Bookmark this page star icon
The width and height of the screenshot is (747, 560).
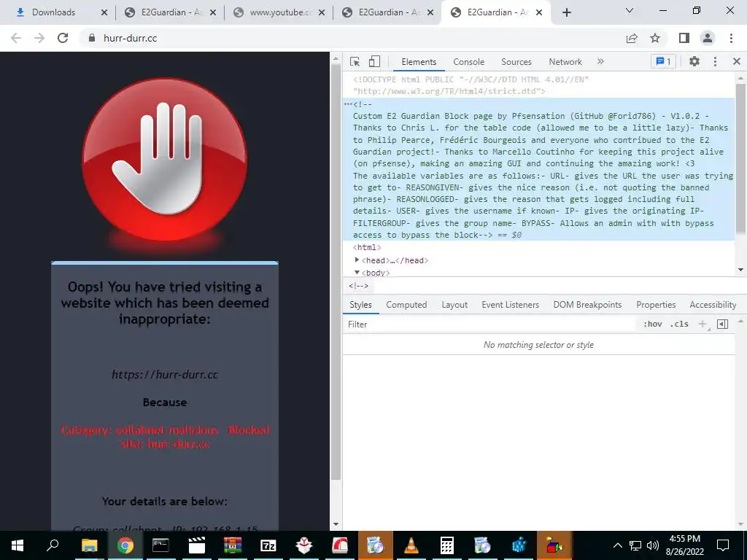(655, 38)
